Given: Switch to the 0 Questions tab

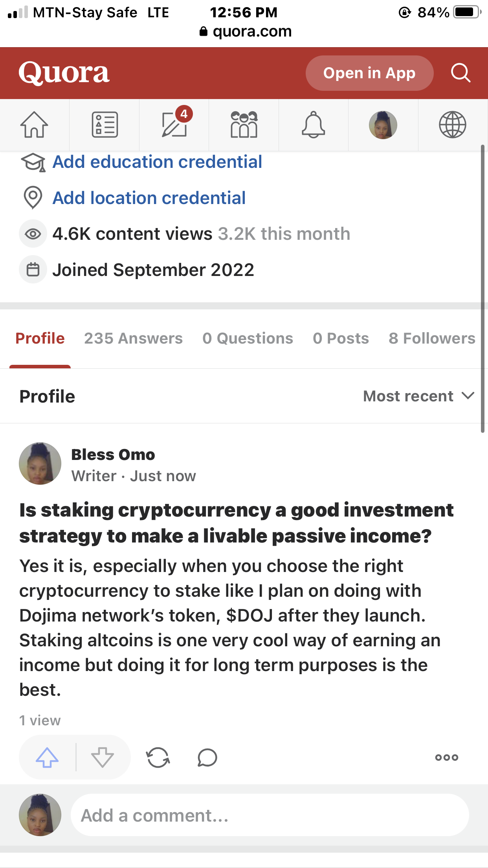Looking at the screenshot, I should click(248, 338).
